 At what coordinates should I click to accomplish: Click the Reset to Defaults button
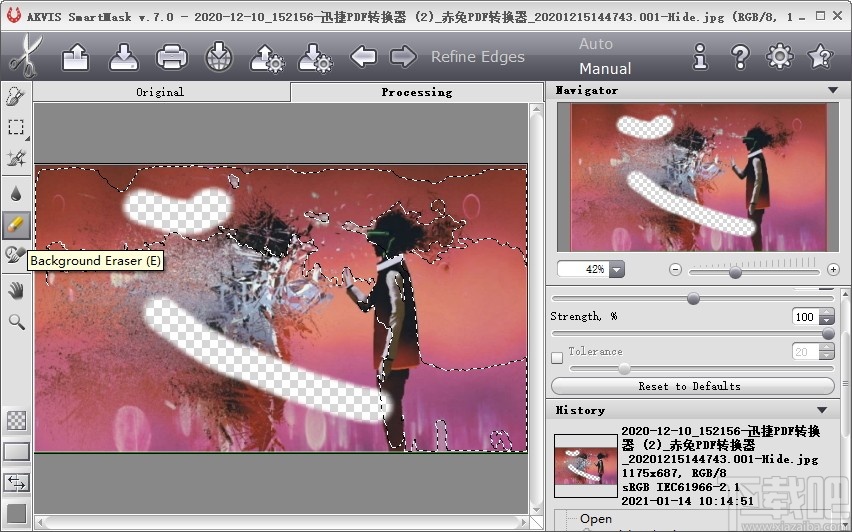[693, 386]
